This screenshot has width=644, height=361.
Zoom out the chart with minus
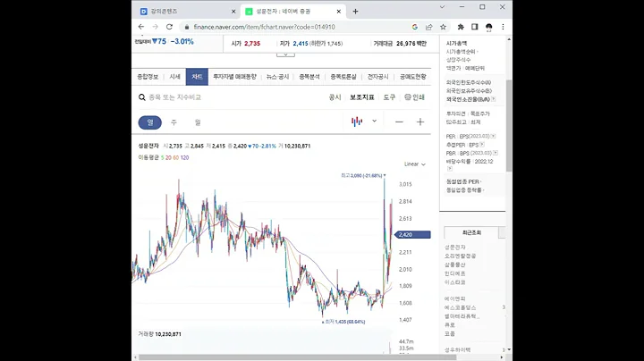click(x=399, y=122)
